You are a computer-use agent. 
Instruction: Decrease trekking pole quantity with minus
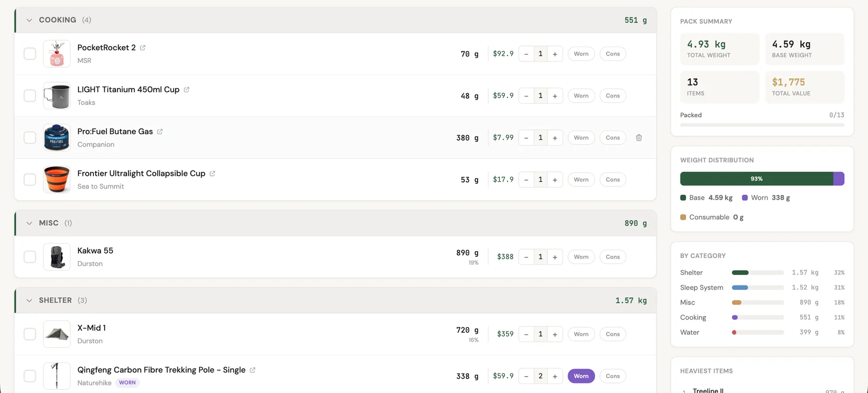tap(526, 376)
